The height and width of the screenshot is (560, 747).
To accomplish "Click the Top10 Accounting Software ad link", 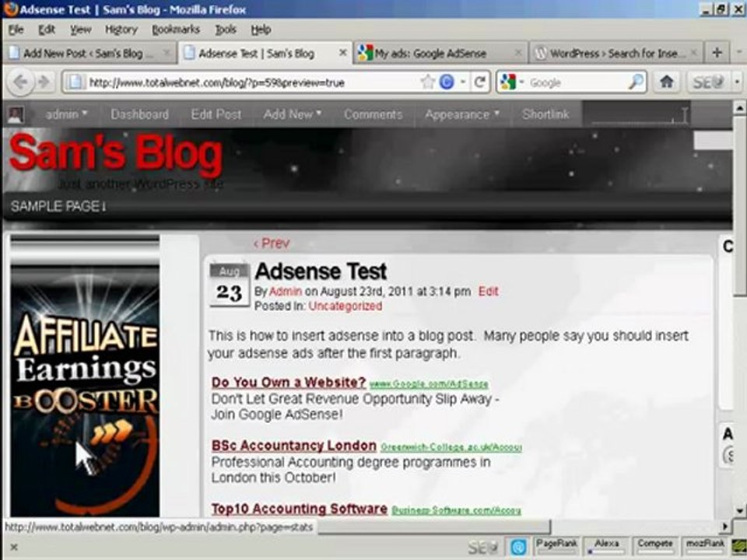I will tap(299, 509).
